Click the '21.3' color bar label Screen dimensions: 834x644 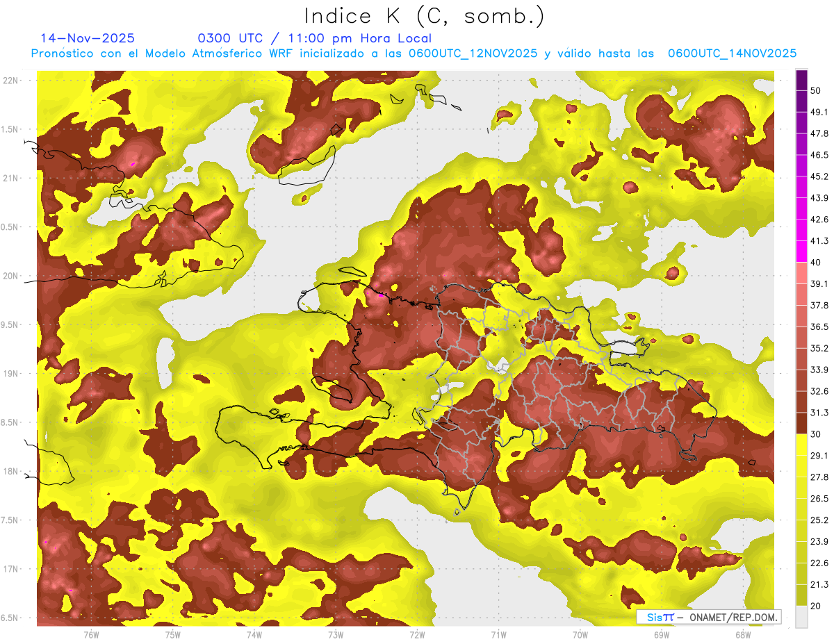[819, 585]
